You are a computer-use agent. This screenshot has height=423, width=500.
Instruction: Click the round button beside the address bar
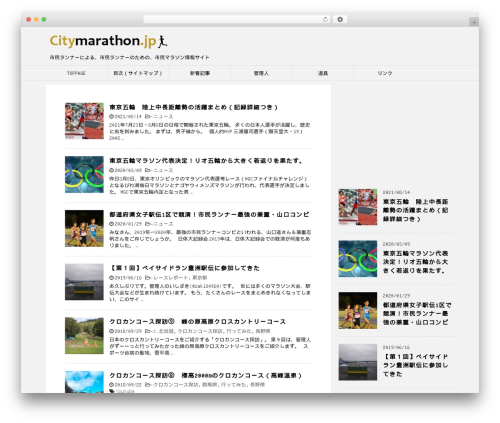click(340, 19)
